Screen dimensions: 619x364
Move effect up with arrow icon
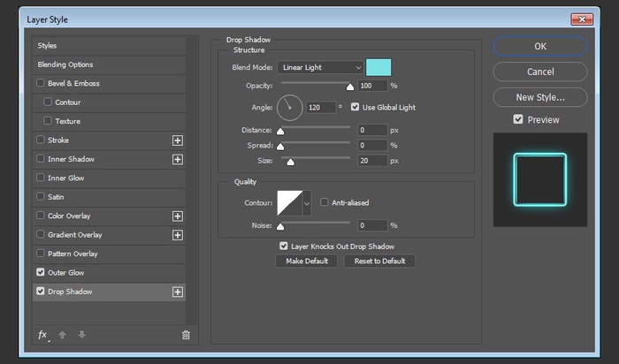62,335
